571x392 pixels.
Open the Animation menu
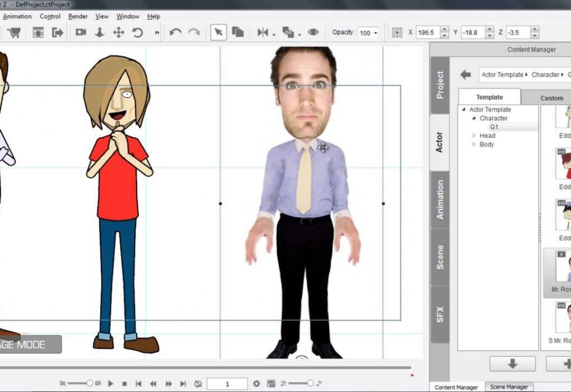pyautogui.click(x=17, y=16)
